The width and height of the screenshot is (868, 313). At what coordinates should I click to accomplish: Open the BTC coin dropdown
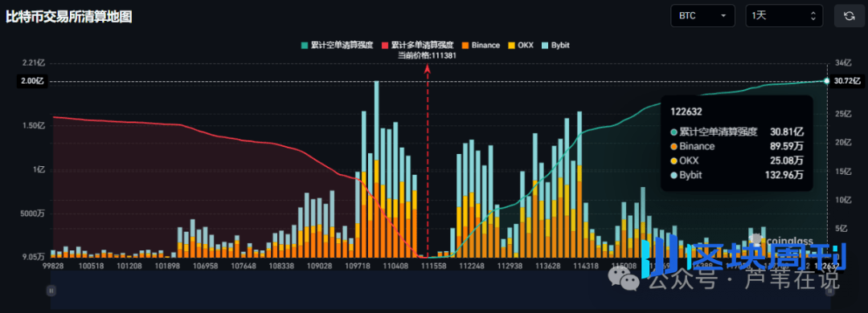(702, 16)
